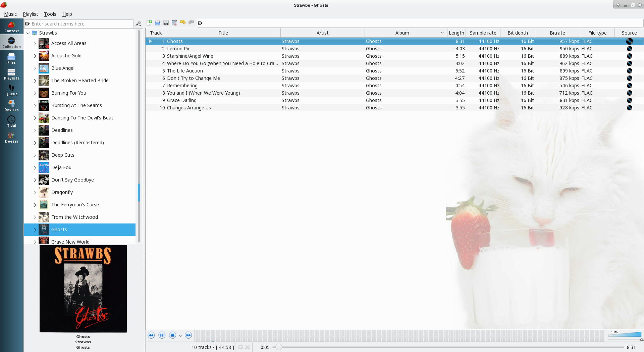Open the Context sidebar view

tap(12, 27)
